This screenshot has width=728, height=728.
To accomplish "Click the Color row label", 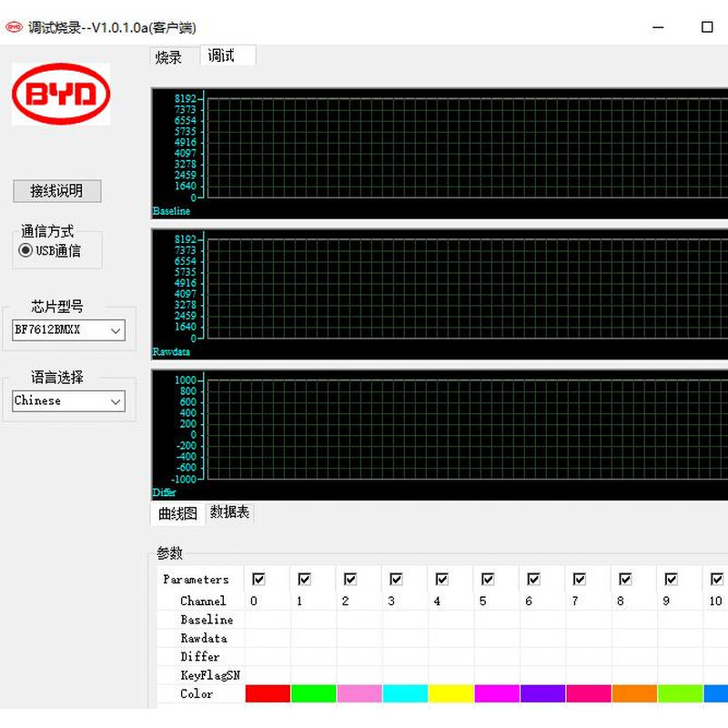I will 197,693.
